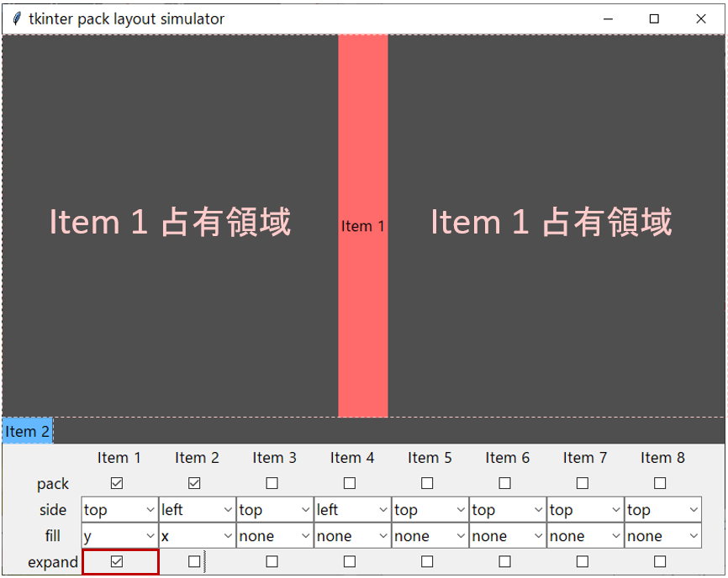Open the side dropdown for Item 6
The height and width of the screenshot is (578, 728).
pyautogui.click(x=508, y=509)
